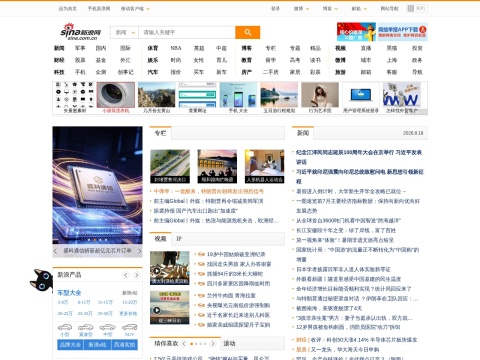Open the 二手房 navigation link
480x360 pixels.
point(270,72)
